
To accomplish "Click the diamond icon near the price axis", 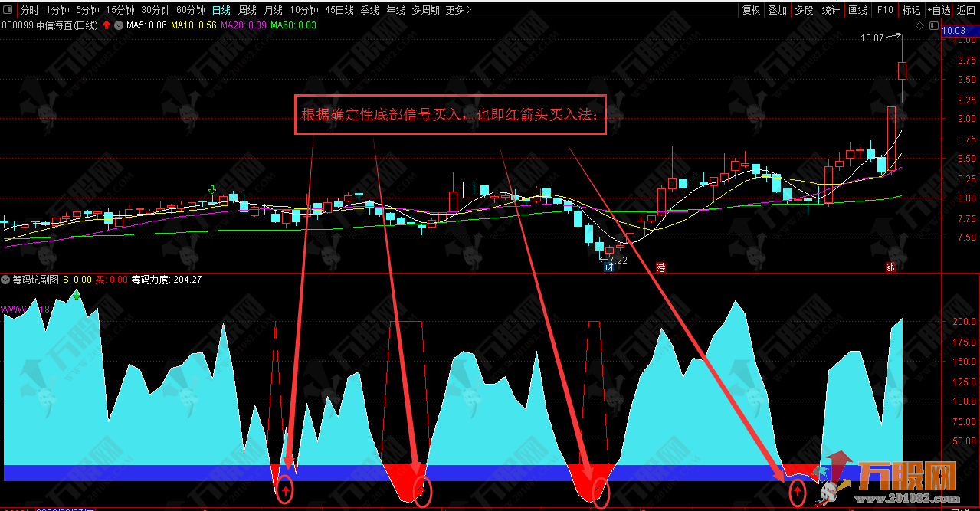I will (x=920, y=25).
